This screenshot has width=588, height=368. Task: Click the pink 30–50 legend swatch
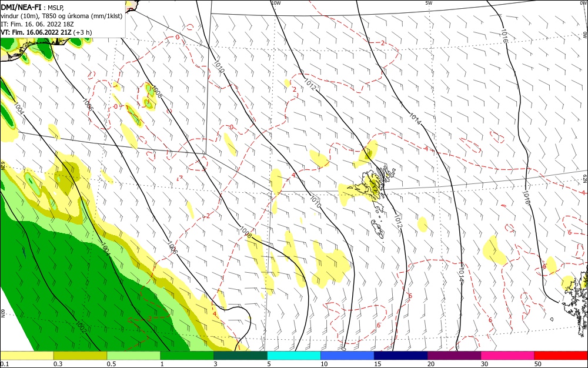[x=508, y=356]
